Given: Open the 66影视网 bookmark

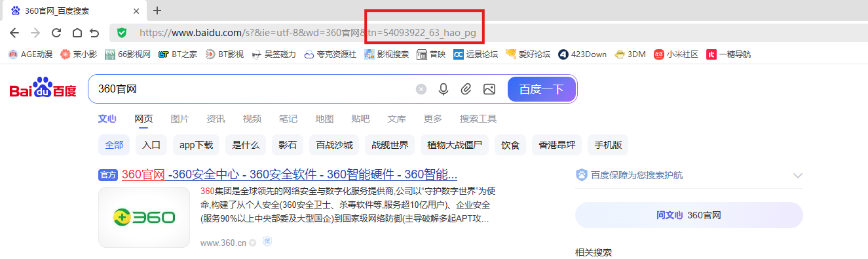Looking at the screenshot, I should coord(128,54).
